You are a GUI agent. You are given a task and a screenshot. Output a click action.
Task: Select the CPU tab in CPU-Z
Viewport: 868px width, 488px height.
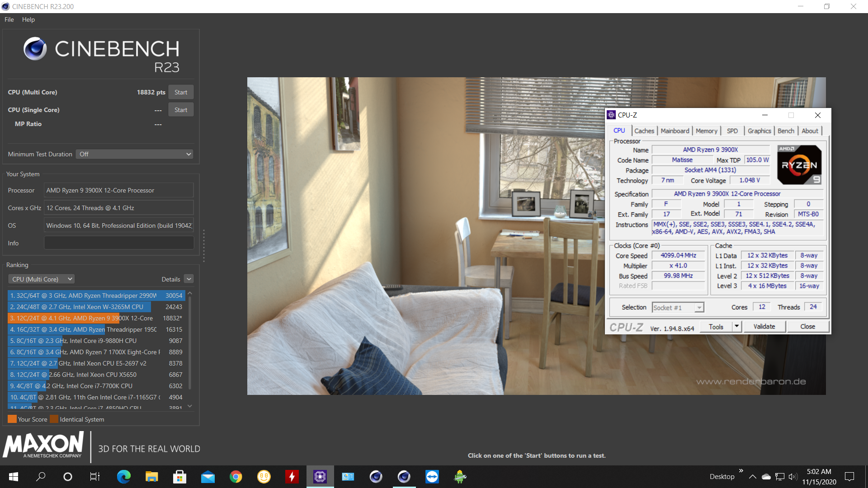pos(620,131)
